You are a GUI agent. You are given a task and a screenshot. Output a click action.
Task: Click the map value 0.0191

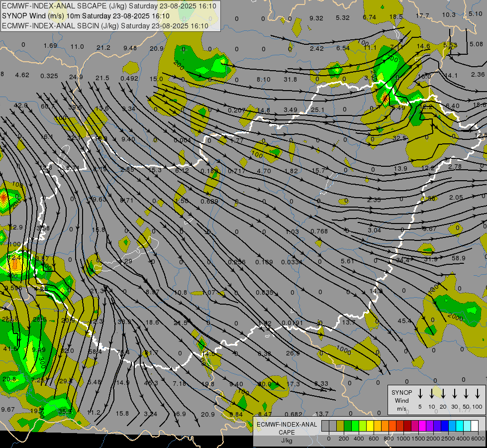coord(292,323)
